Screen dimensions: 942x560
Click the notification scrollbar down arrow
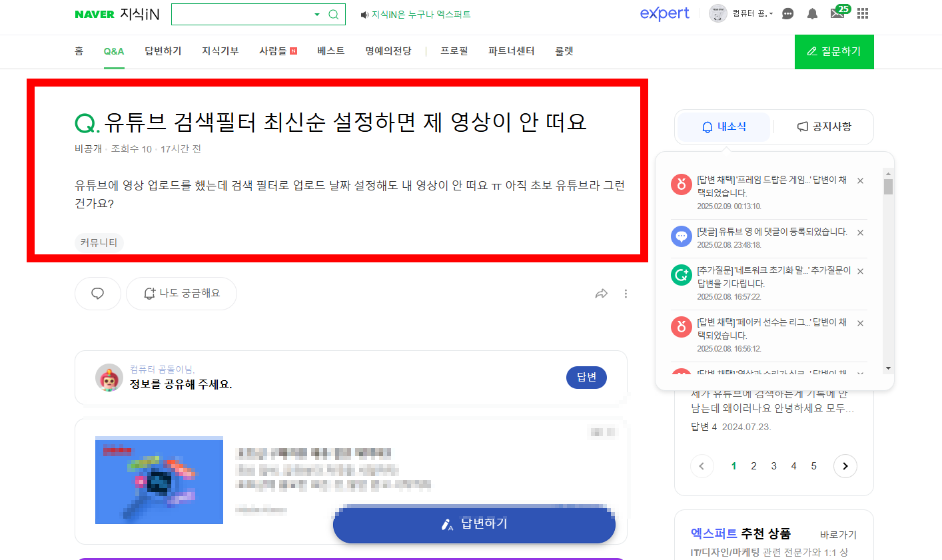888,368
